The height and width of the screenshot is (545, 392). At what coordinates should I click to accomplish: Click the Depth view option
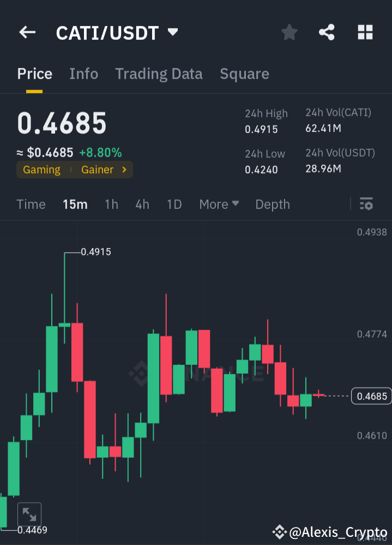pyautogui.click(x=272, y=204)
